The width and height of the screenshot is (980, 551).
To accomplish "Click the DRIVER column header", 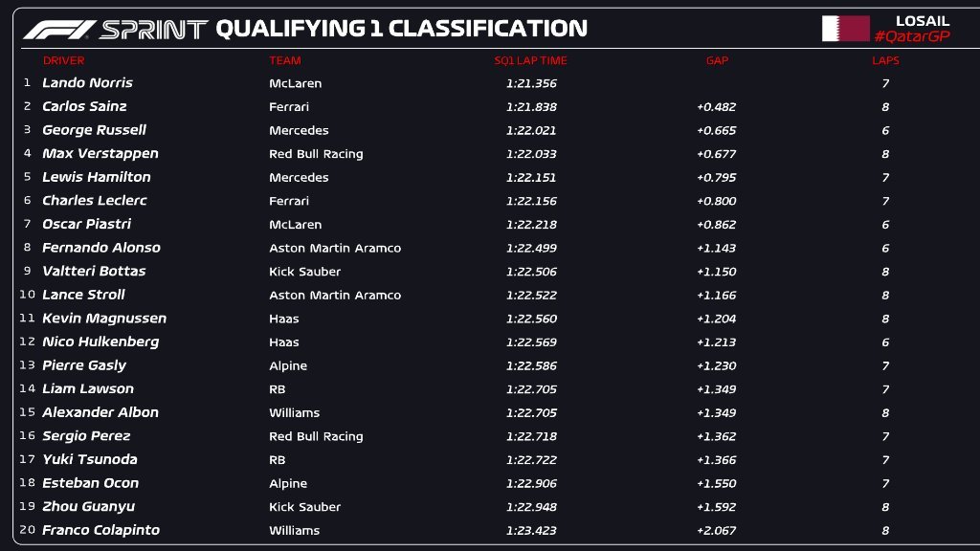I will (63, 61).
